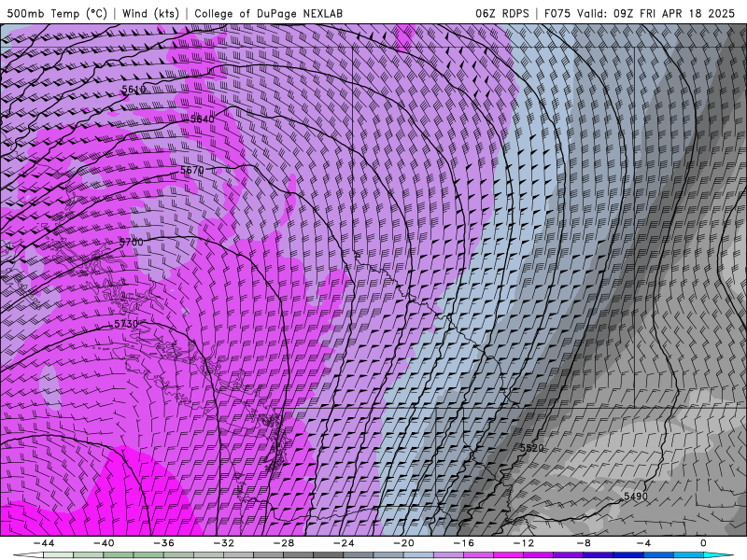Viewport: 747px width, 560px height.
Task: Click the -32 colorbar tick label
Action: pos(224,543)
